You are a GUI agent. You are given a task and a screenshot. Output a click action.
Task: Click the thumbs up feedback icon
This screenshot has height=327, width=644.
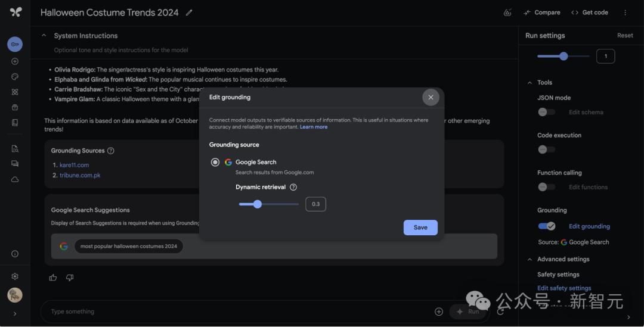click(x=53, y=278)
